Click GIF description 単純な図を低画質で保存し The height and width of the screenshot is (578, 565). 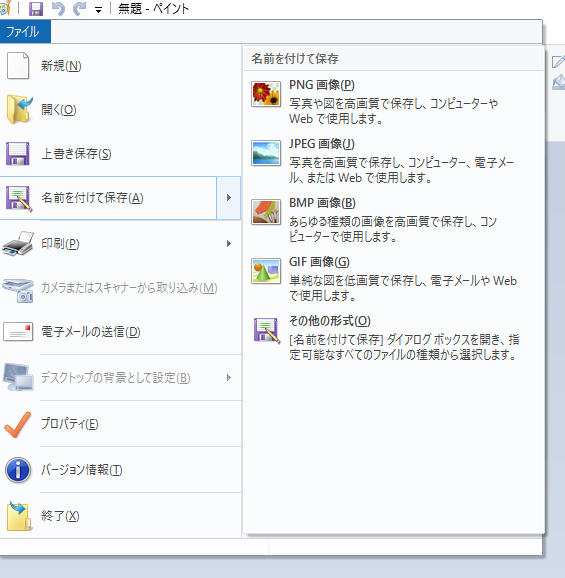(x=403, y=288)
